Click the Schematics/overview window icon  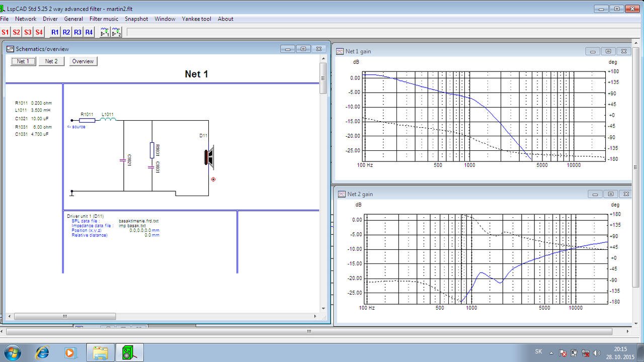10,49
